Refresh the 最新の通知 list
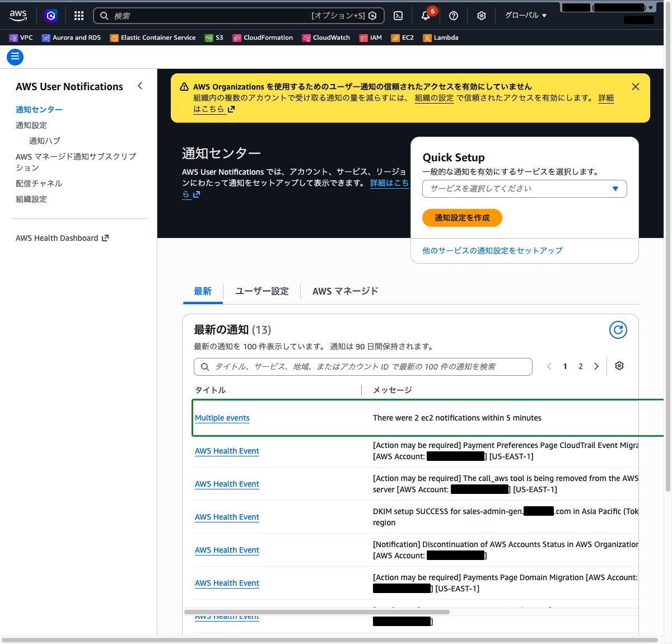This screenshot has height=644, width=672. 618,330
